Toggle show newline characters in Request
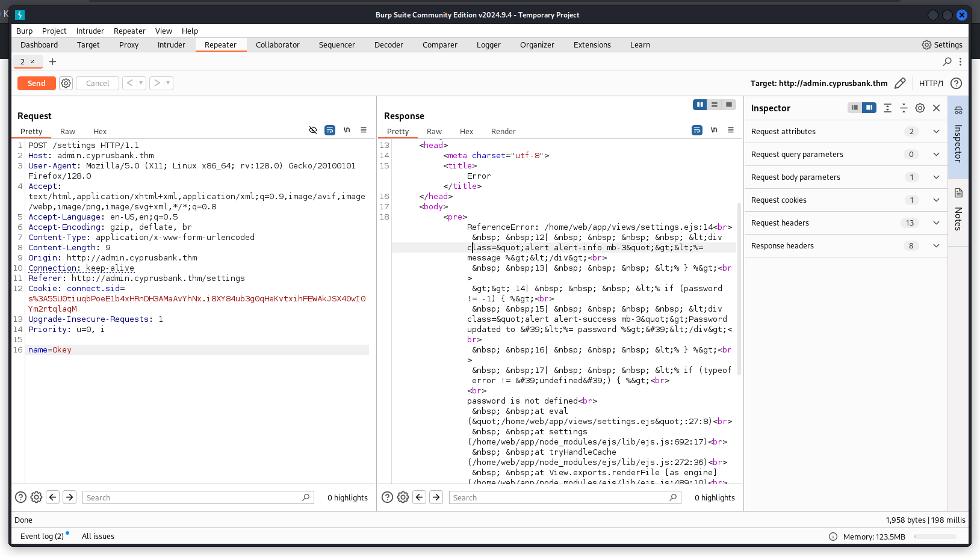The image size is (980, 560). (347, 130)
